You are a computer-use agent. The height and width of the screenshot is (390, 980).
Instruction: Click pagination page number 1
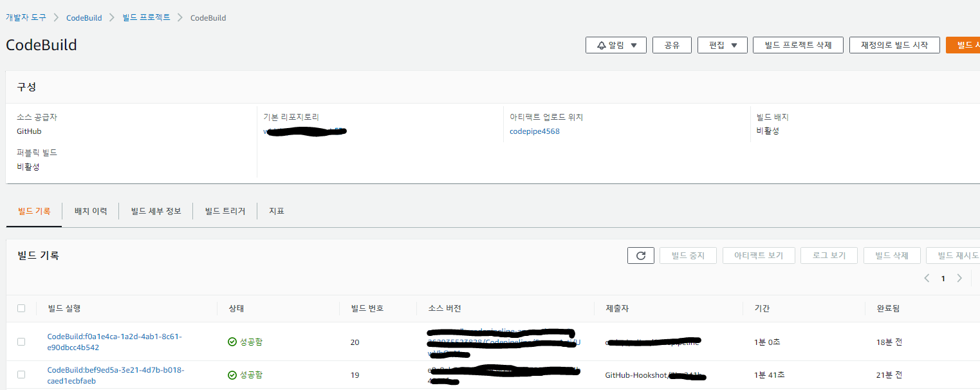click(x=943, y=279)
